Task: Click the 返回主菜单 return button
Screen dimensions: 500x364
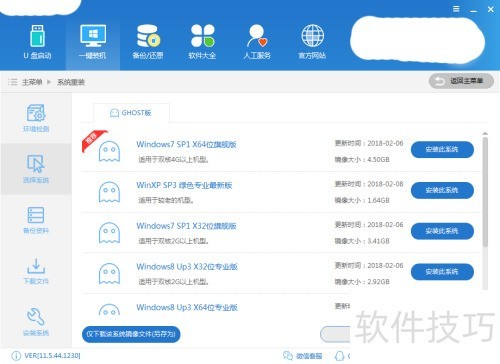Action: pyautogui.click(x=461, y=81)
